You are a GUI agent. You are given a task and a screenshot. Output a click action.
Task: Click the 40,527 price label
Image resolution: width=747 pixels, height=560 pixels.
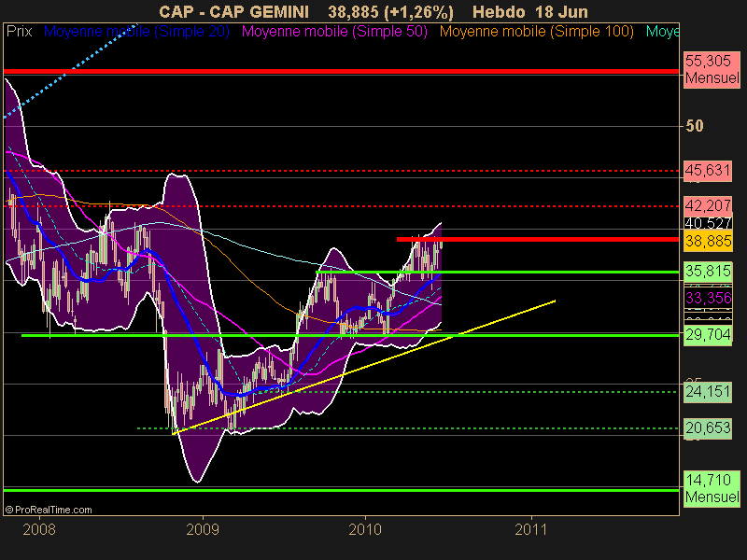(x=708, y=223)
